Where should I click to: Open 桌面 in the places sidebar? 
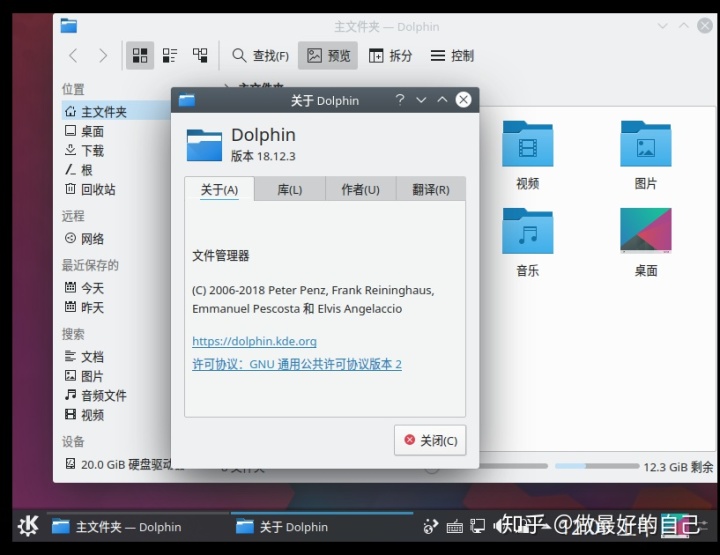84,131
